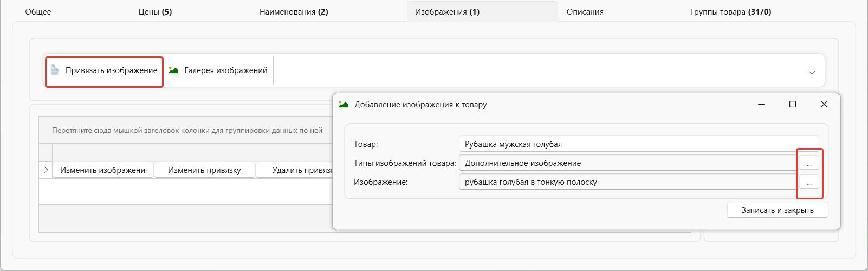Open the Наименования (2) tab
Viewport: 868px width, 271px height.
pyautogui.click(x=294, y=12)
